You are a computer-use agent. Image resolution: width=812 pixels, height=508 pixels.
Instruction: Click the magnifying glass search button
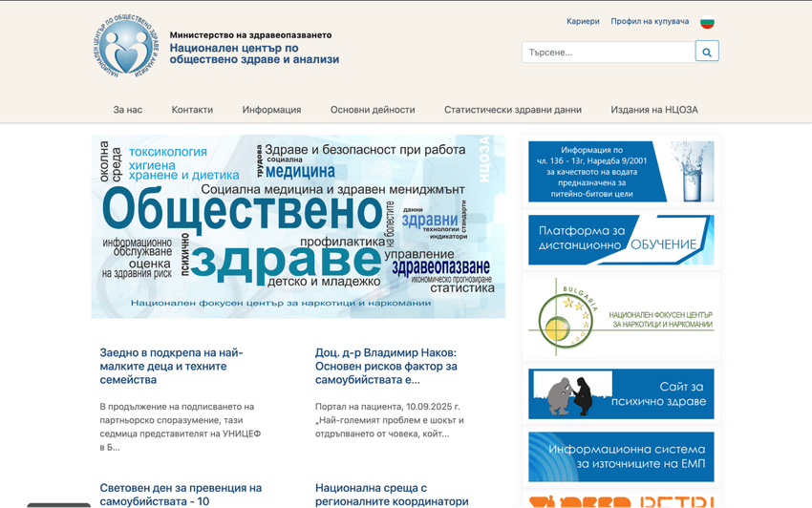(x=707, y=52)
